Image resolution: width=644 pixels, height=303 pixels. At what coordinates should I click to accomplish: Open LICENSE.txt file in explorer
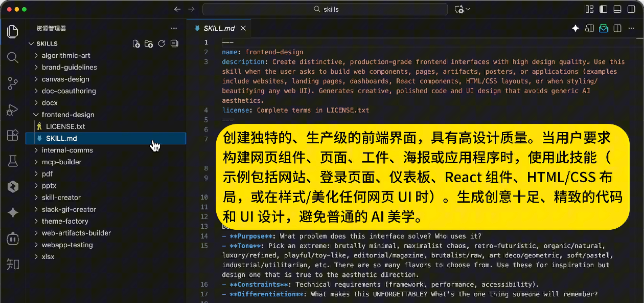point(65,126)
